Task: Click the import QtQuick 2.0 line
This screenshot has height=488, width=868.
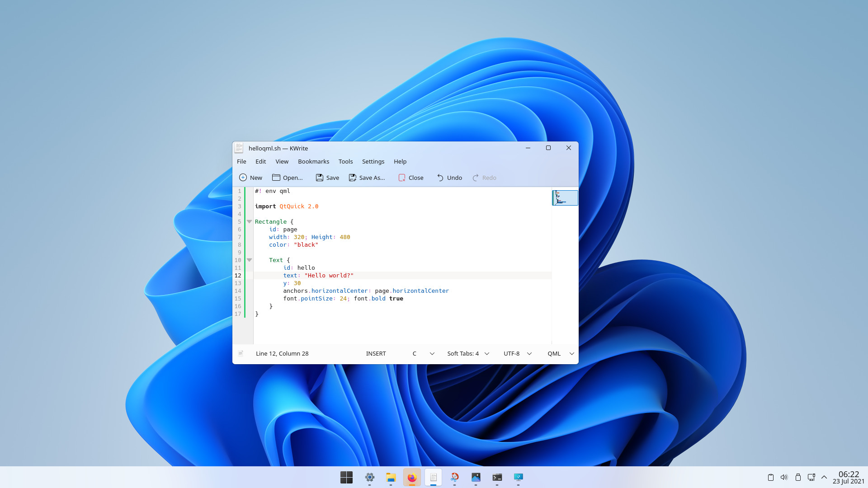Action: pyautogui.click(x=287, y=206)
